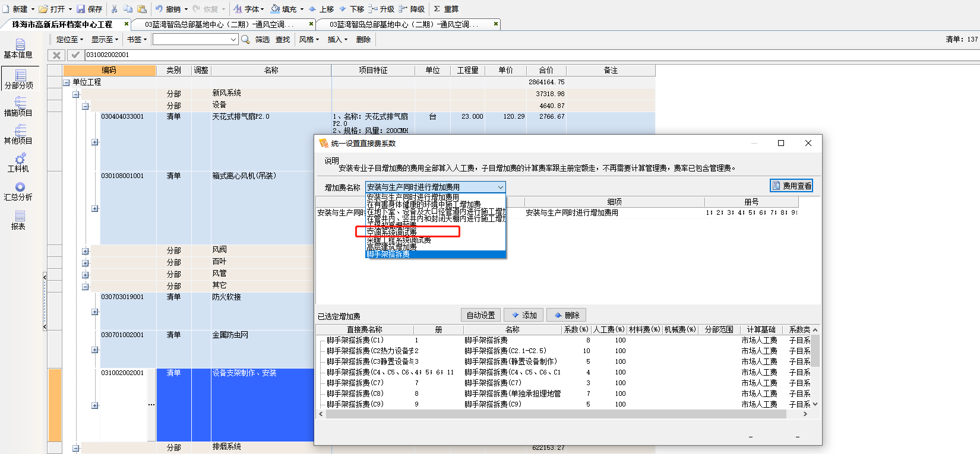Click the 恢复 redo icon
The width and height of the screenshot is (980, 454).
[x=197, y=9]
